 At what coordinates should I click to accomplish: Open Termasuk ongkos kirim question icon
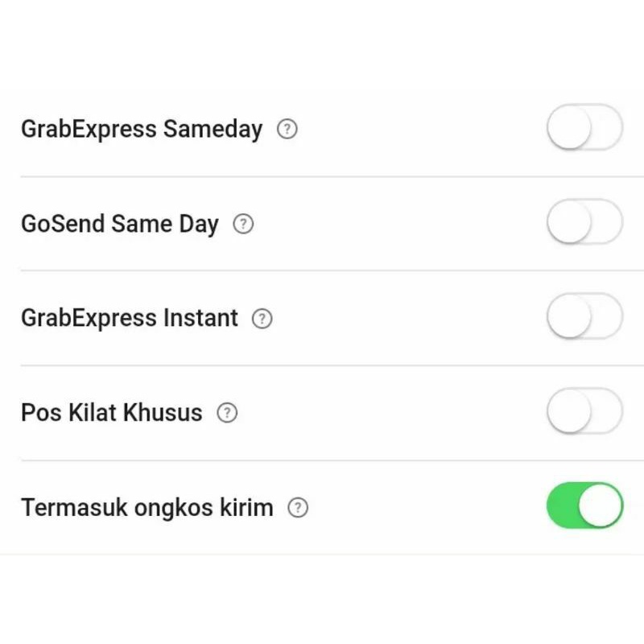(x=299, y=508)
